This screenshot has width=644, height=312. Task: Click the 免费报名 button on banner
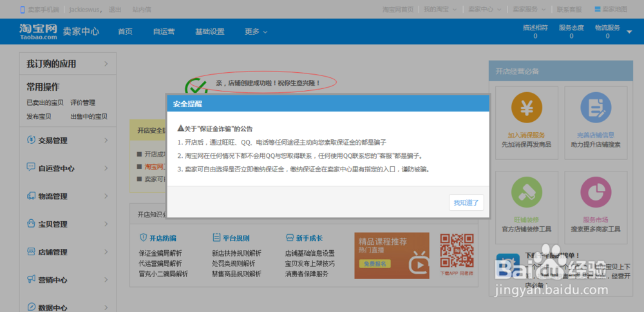(x=375, y=264)
